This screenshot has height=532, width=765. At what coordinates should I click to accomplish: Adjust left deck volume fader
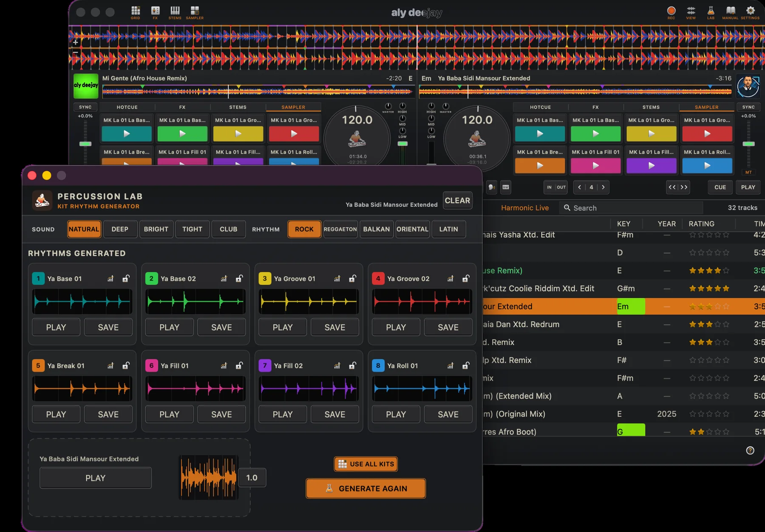point(402,144)
